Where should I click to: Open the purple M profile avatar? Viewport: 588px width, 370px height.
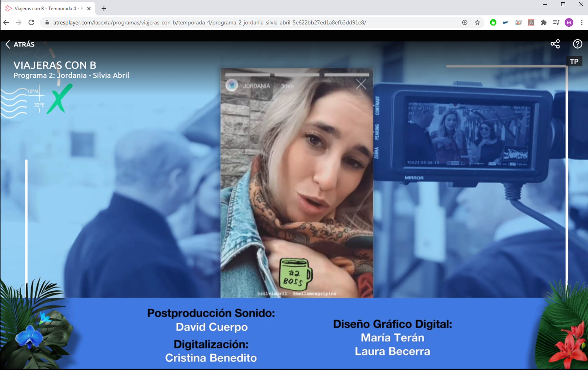click(569, 23)
